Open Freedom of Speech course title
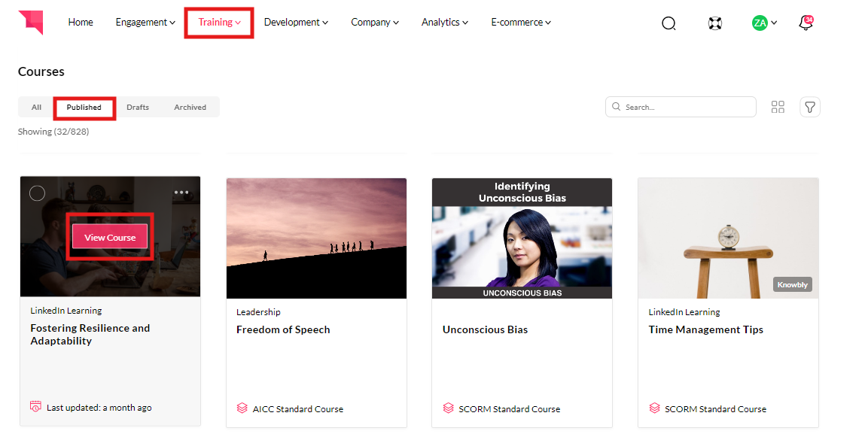 pyautogui.click(x=283, y=329)
